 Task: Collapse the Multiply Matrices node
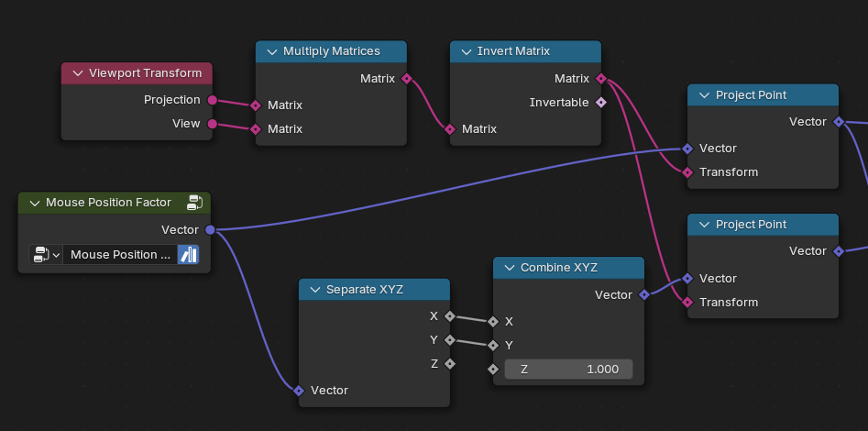tap(272, 51)
